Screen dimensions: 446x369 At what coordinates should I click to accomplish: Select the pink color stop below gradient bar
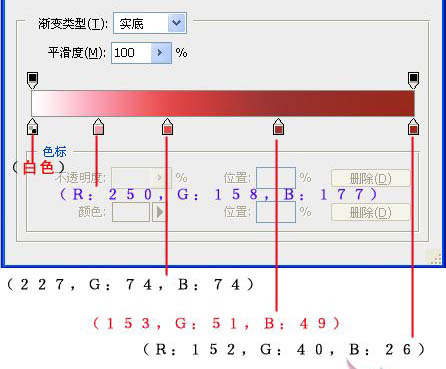coord(98,126)
